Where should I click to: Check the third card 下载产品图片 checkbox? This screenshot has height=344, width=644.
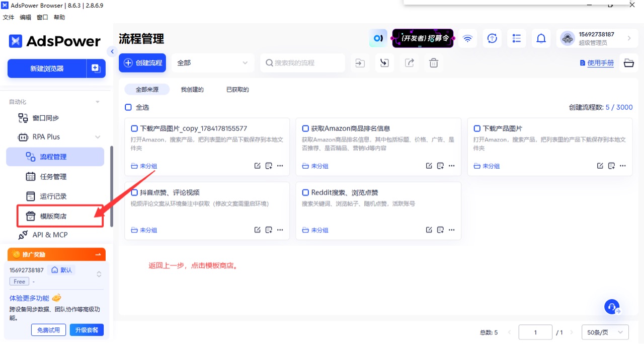477,128
